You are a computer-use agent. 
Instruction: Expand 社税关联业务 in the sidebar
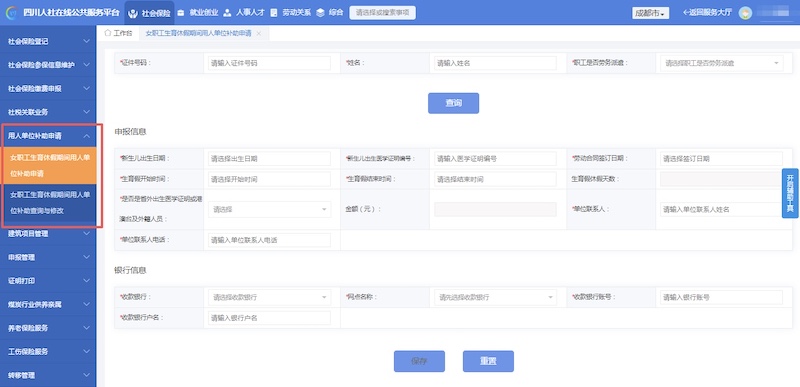[x=48, y=112]
